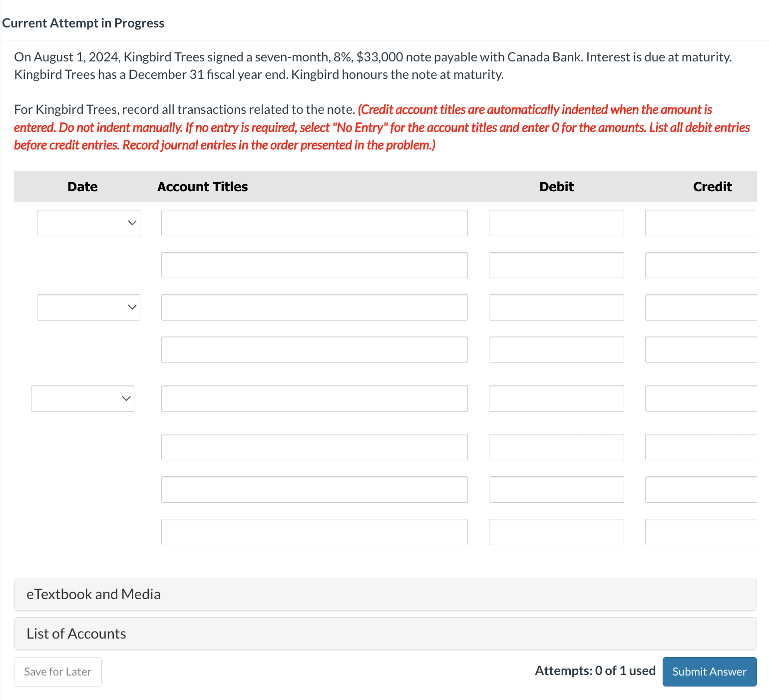769x700 pixels.
Task: Open the first journal entry date dropdown
Action: 88,223
